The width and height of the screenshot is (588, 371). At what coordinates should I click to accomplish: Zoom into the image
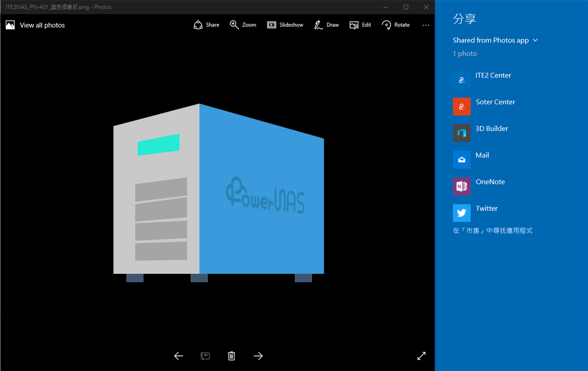click(243, 25)
